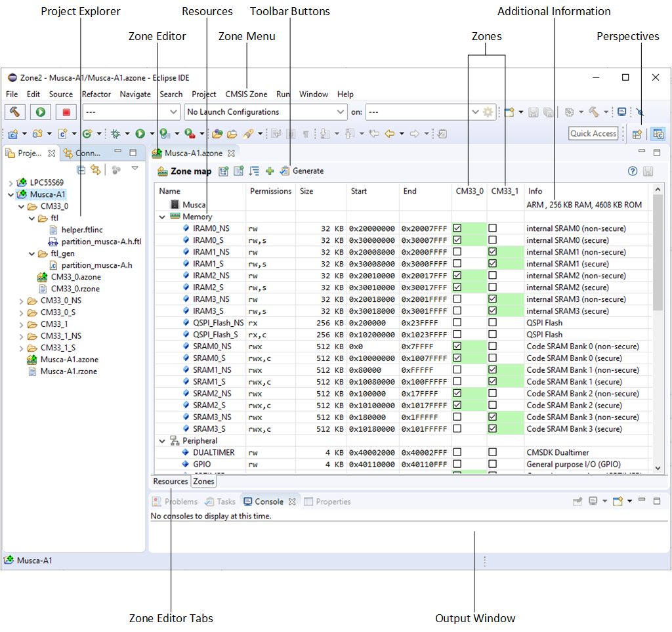672x632 pixels.
Task: Open the Open Perspective icon
Action: point(637,134)
